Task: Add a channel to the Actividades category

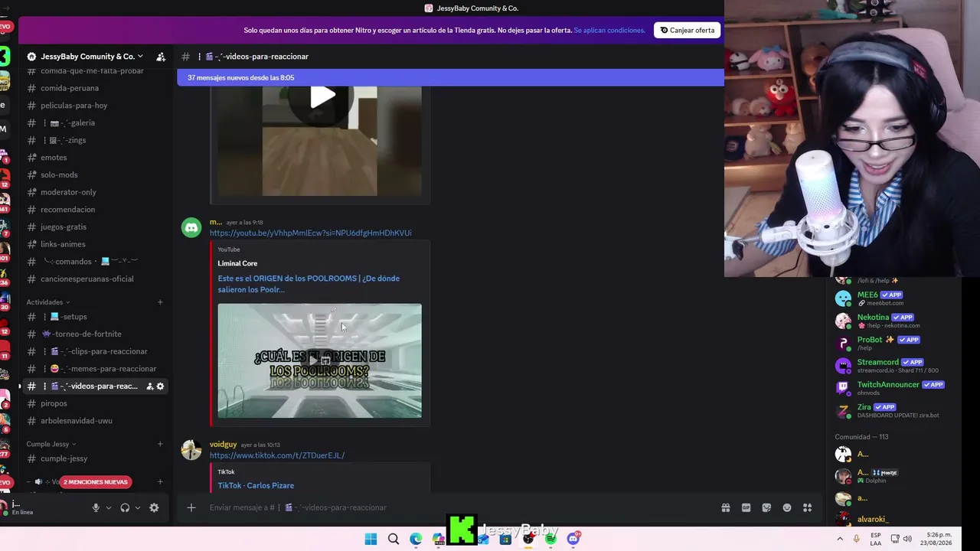Action: [x=160, y=302]
